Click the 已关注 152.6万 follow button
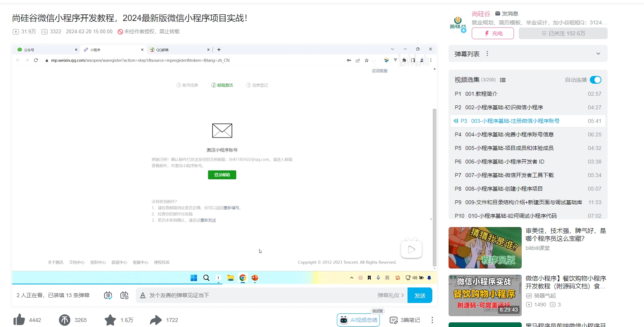Screen dimensions: 644x327 click(563, 33)
